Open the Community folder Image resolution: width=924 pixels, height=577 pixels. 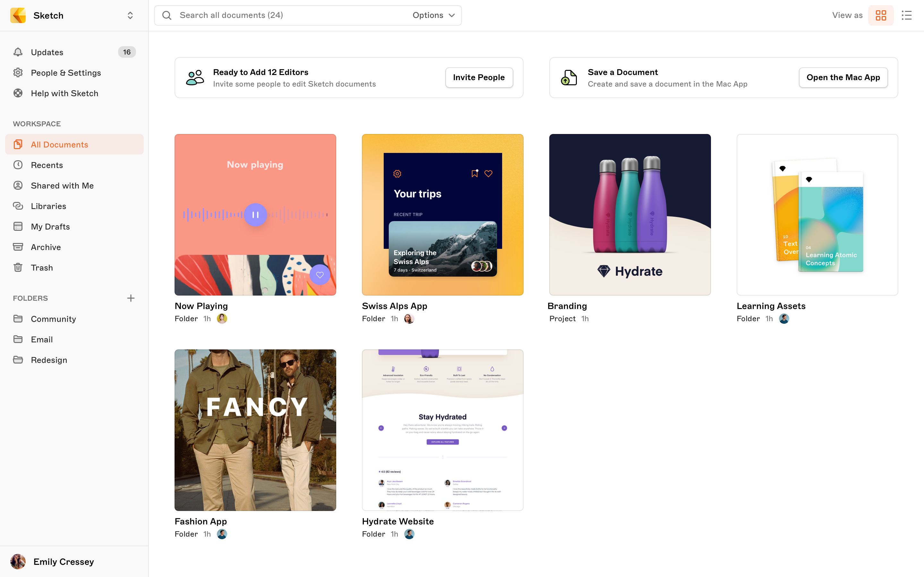(54, 319)
